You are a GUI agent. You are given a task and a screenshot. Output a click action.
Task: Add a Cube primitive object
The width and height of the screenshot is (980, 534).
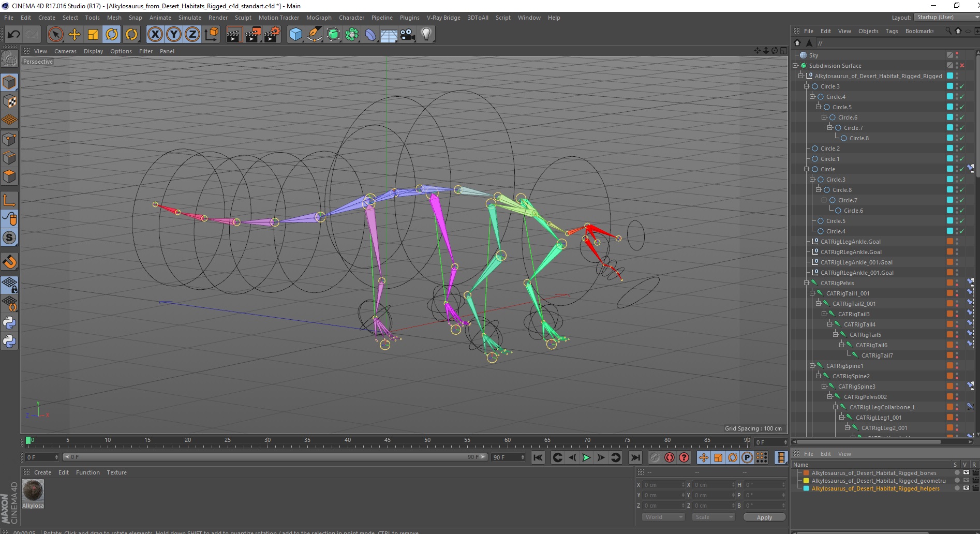295,35
